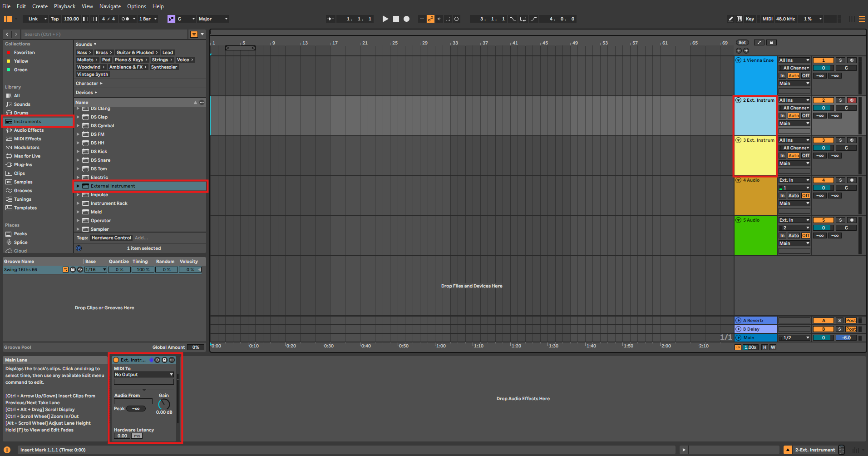Toggle Post button on A Reverb return
Screen dimensions: 868x456
coord(851,321)
